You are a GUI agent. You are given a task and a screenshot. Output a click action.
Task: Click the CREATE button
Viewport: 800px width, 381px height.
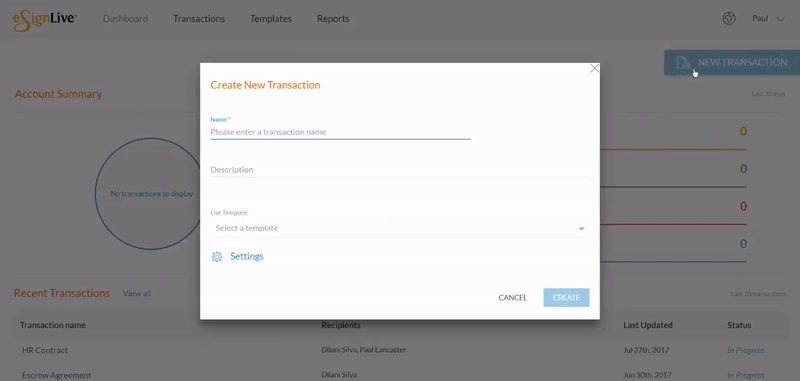(x=566, y=298)
